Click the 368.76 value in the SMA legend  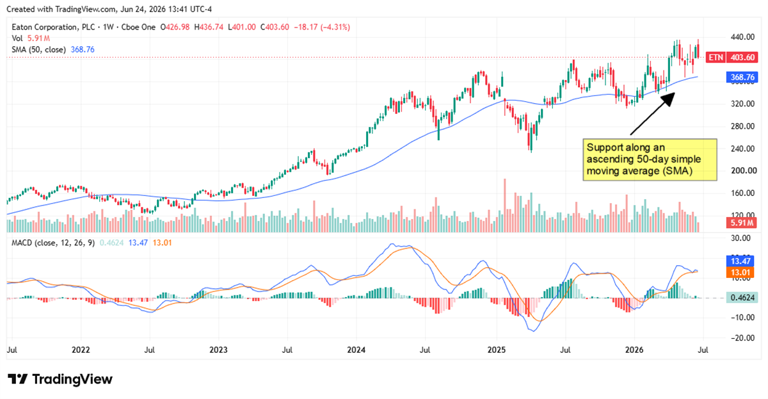(x=83, y=49)
